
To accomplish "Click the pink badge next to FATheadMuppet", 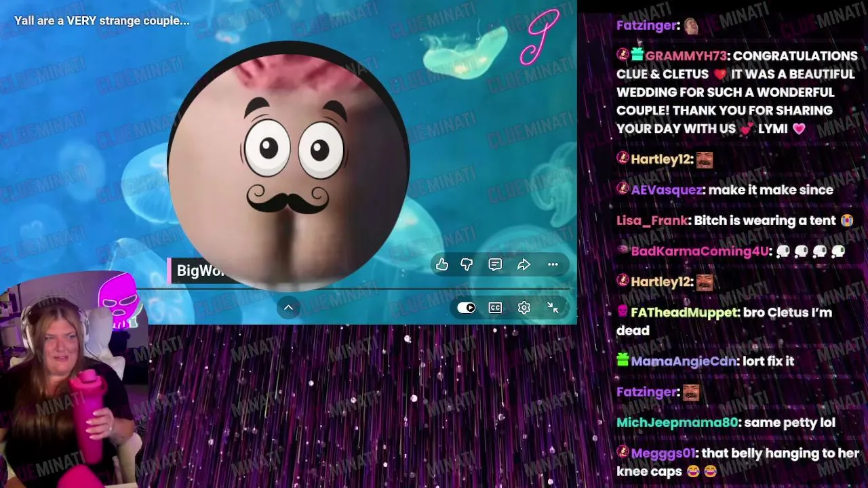I will coord(623,312).
